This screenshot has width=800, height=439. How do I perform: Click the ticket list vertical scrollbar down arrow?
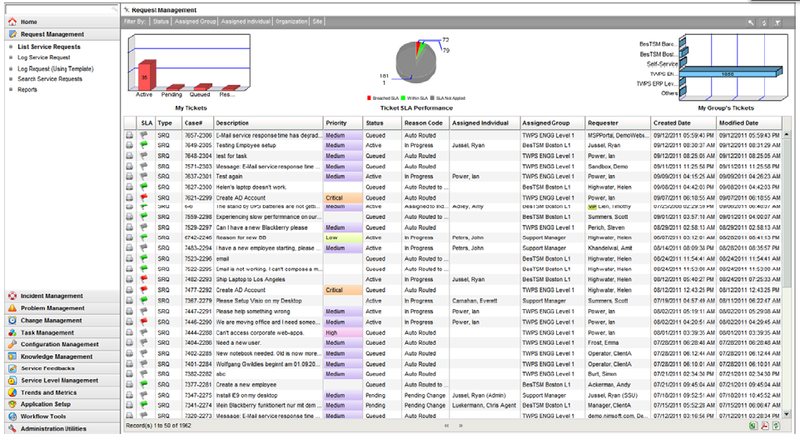pyautogui.click(x=786, y=414)
